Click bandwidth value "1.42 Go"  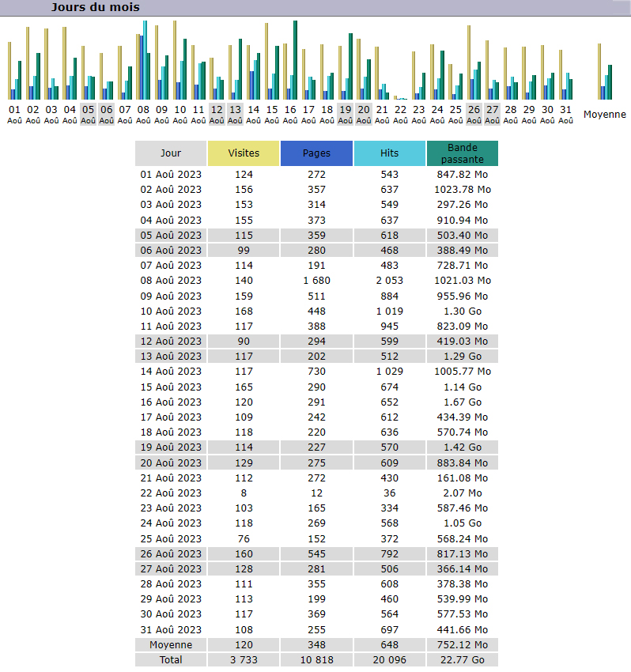463,447
